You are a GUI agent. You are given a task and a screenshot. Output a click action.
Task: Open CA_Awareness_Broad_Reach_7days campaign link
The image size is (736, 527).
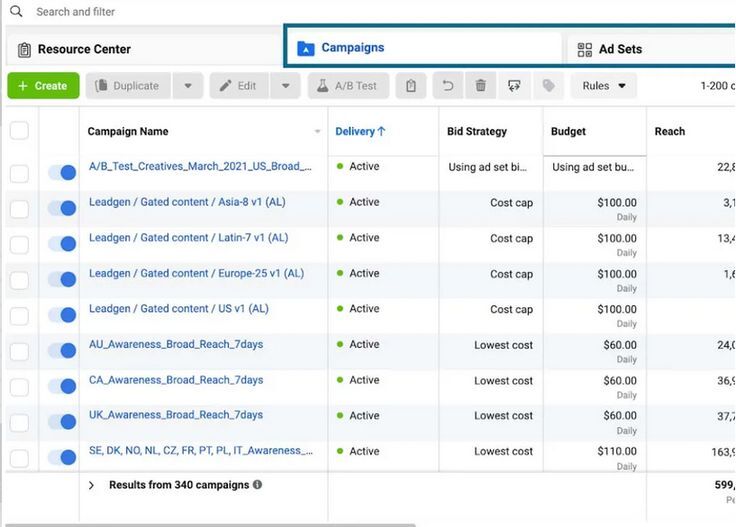pyautogui.click(x=176, y=380)
